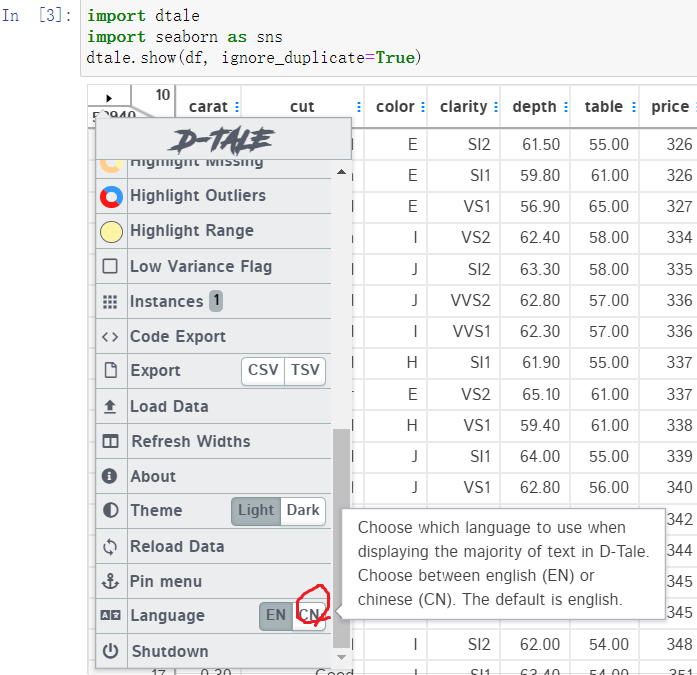Image resolution: width=697 pixels, height=675 pixels.
Task: Click the menu scrollbar thumb
Action: (341, 538)
